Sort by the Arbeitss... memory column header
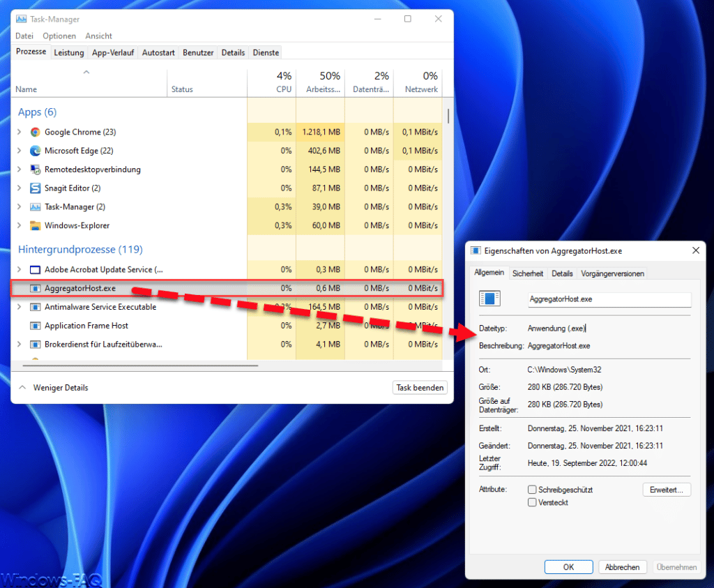Image resolution: width=714 pixels, height=588 pixels. pyautogui.click(x=321, y=82)
